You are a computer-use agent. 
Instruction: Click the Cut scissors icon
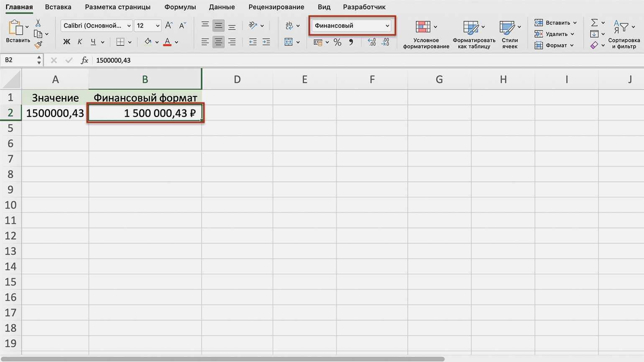coord(38,23)
